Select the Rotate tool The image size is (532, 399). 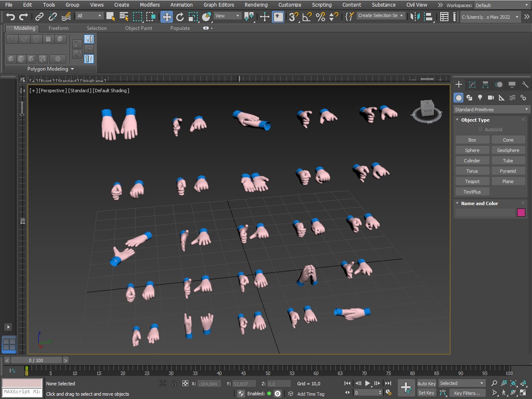click(180, 17)
